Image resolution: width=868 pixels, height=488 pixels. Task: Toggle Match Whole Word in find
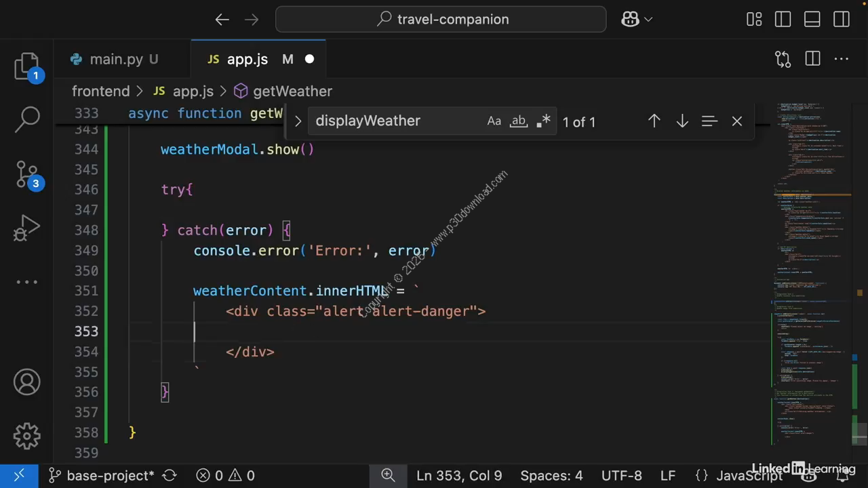(519, 121)
